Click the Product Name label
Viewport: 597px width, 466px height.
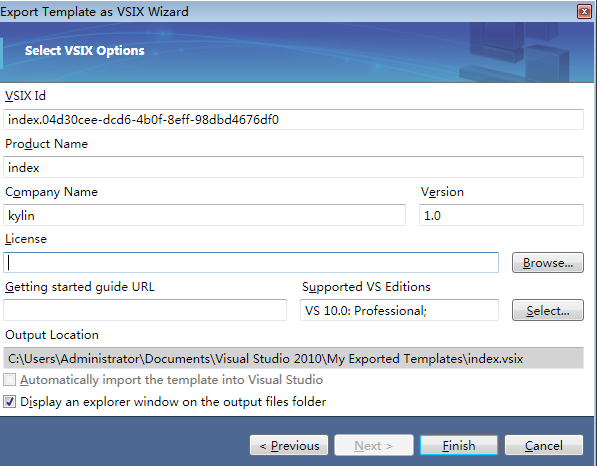[x=46, y=144]
